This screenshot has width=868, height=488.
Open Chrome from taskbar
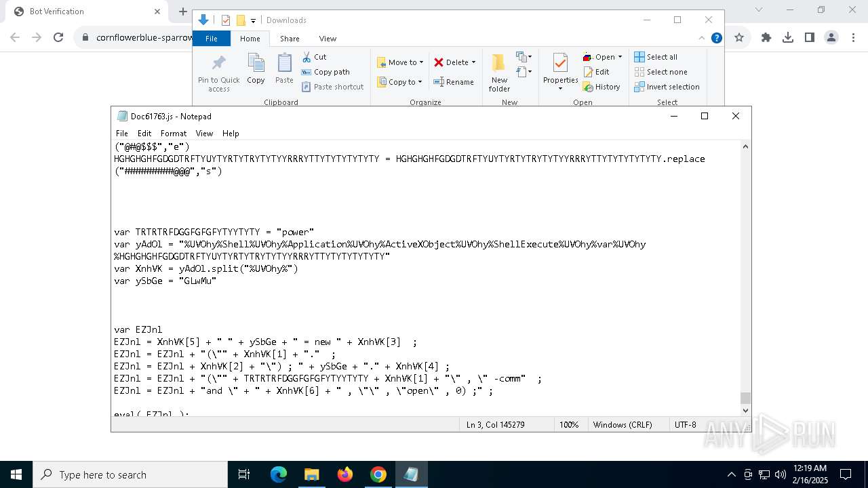pos(378,474)
